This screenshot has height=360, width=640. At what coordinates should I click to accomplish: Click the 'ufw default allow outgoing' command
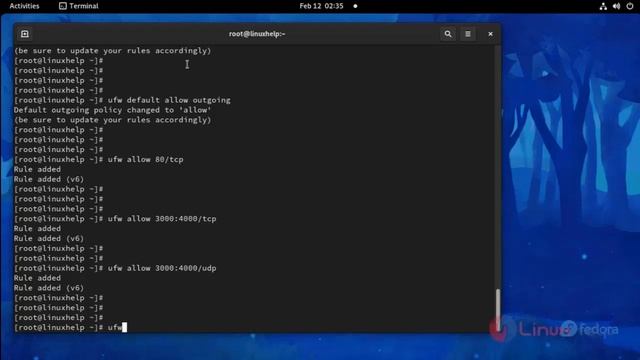(x=169, y=100)
